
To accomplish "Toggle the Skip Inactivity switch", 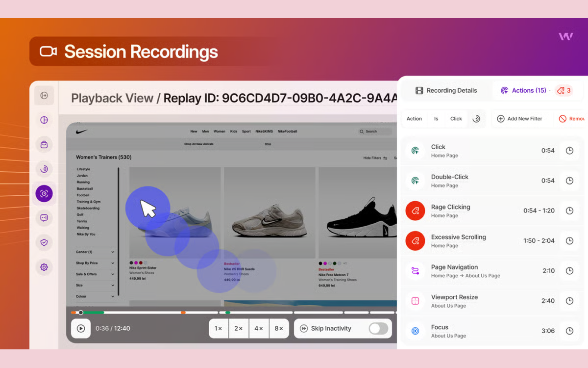I will coord(378,328).
